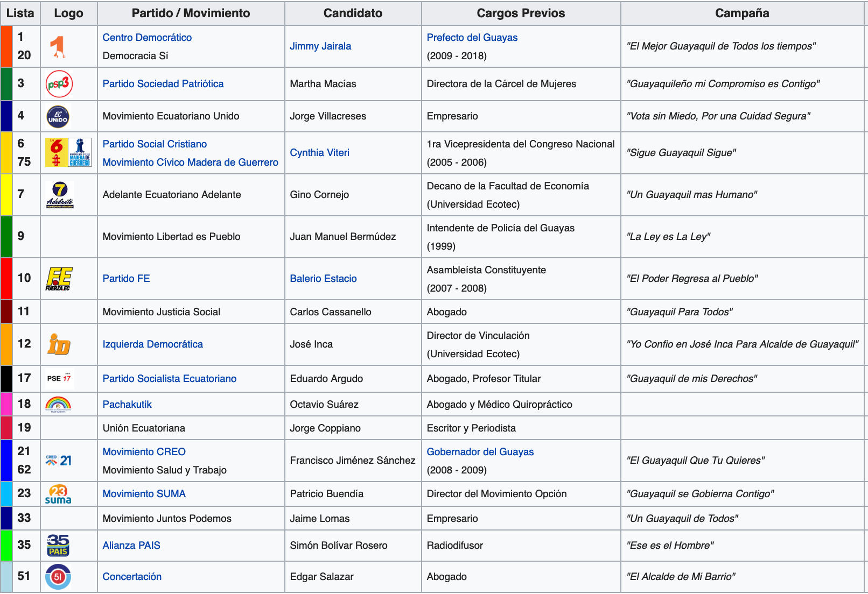Screen dimensions: 868x594
Task: Click the Movimiento Justicia Social cell
Action: [x=191, y=312]
